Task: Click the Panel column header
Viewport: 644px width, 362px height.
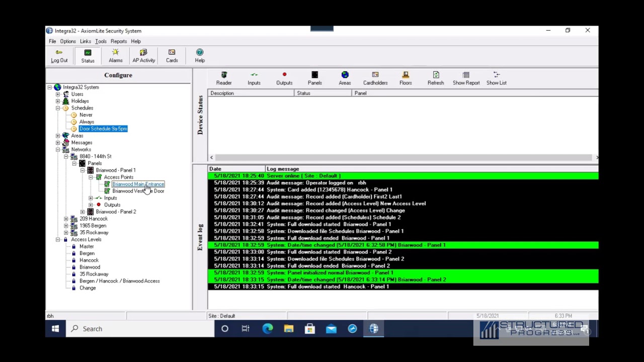Action: (x=475, y=94)
